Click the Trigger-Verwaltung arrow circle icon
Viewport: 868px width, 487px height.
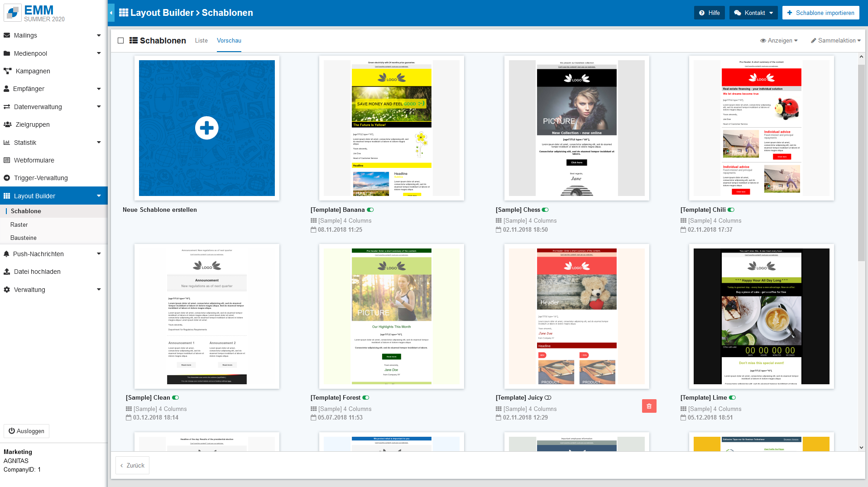7,178
